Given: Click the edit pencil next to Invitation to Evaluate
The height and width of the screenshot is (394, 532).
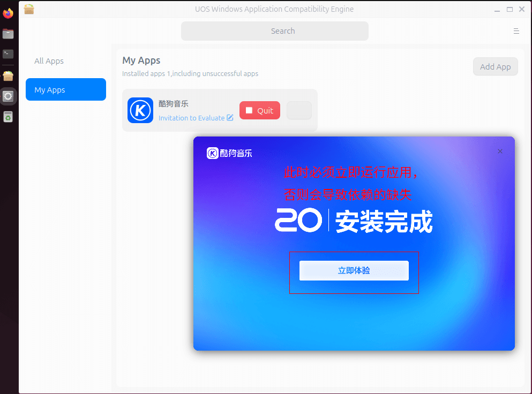Looking at the screenshot, I should click(230, 118).
